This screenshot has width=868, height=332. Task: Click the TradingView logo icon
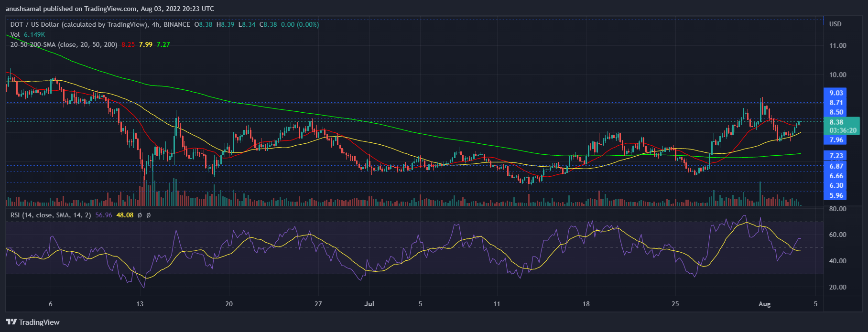[x=11, y=322]
